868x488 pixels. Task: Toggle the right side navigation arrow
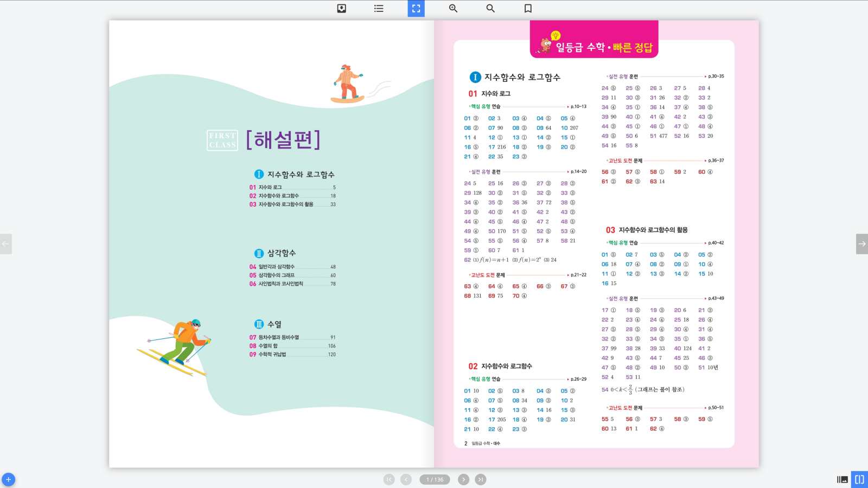(x=862, y=244)
